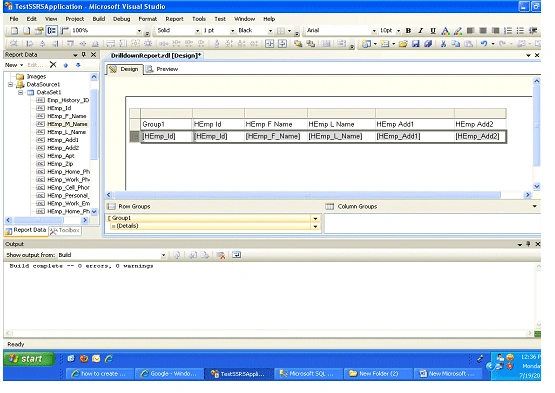
Task: Pin the Report Data panel
Action: click(x=84, y=55)
